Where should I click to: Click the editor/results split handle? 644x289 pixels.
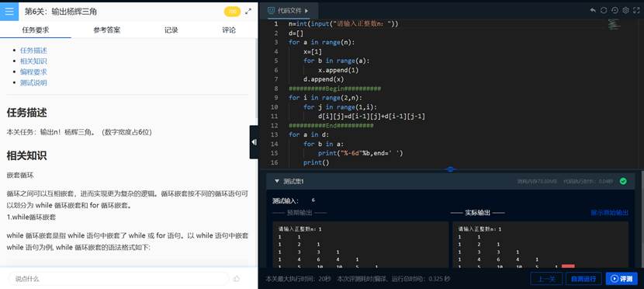point(450,169)
